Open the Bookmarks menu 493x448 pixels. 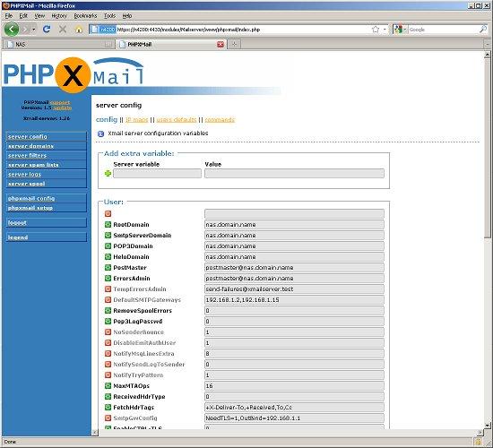point(85,16)
